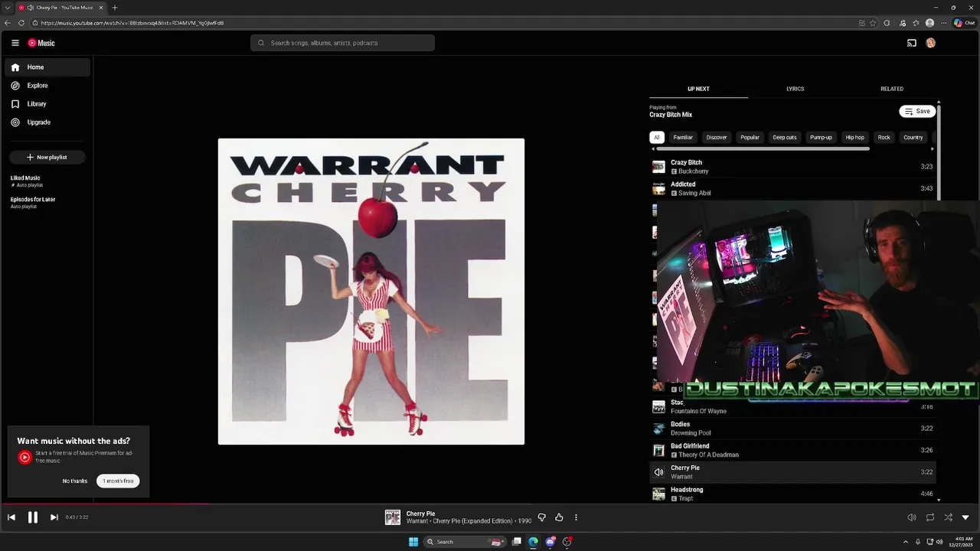Viewport: 980px width, 551px height.
Task: Select the Popular filter chip
Action: point(750,137)
